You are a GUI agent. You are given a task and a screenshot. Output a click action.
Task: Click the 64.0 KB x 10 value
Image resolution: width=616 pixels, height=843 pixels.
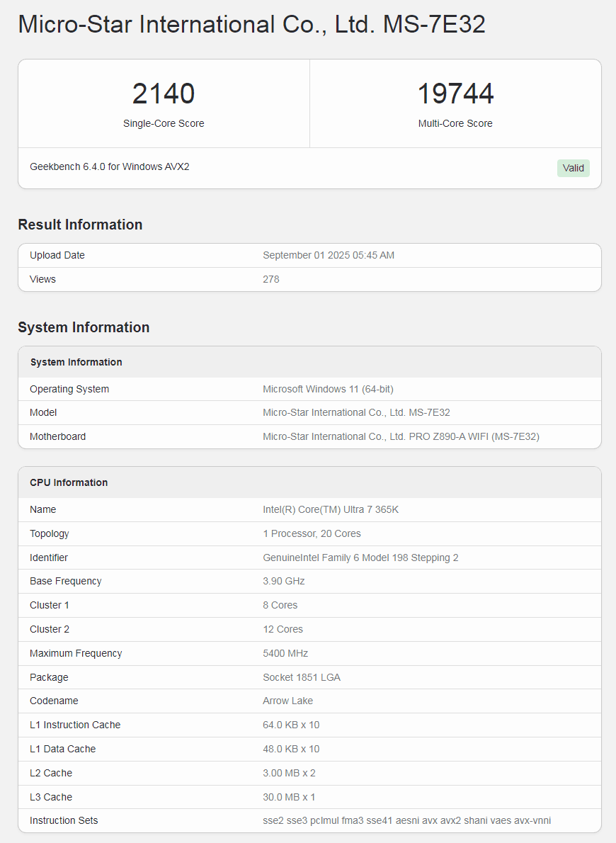coord(291,725)
